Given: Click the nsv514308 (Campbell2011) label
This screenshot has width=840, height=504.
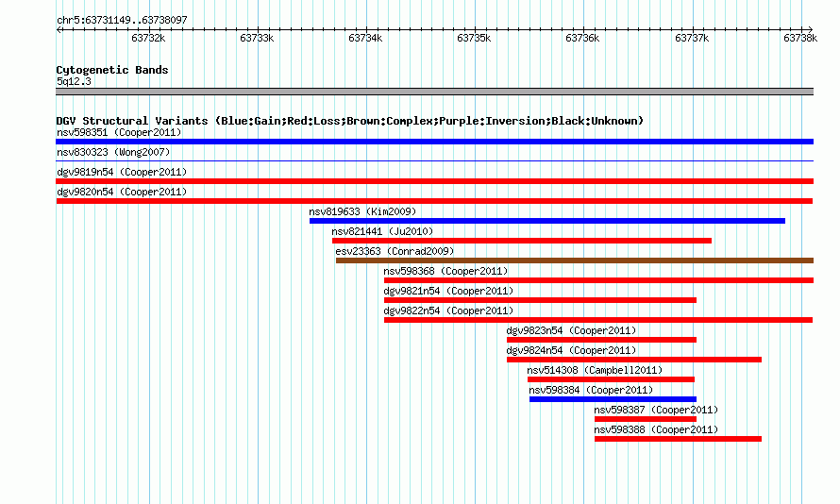Looking at the screenshot, I should (x=595, y=370).
